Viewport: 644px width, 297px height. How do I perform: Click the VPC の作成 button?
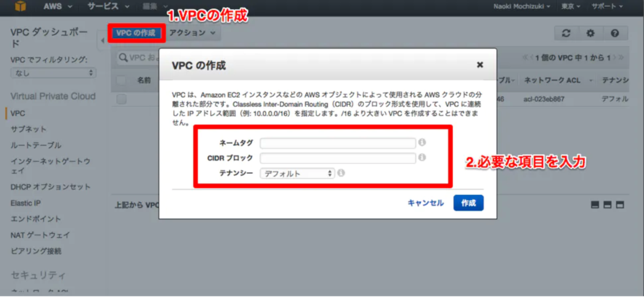coord(135,33)
